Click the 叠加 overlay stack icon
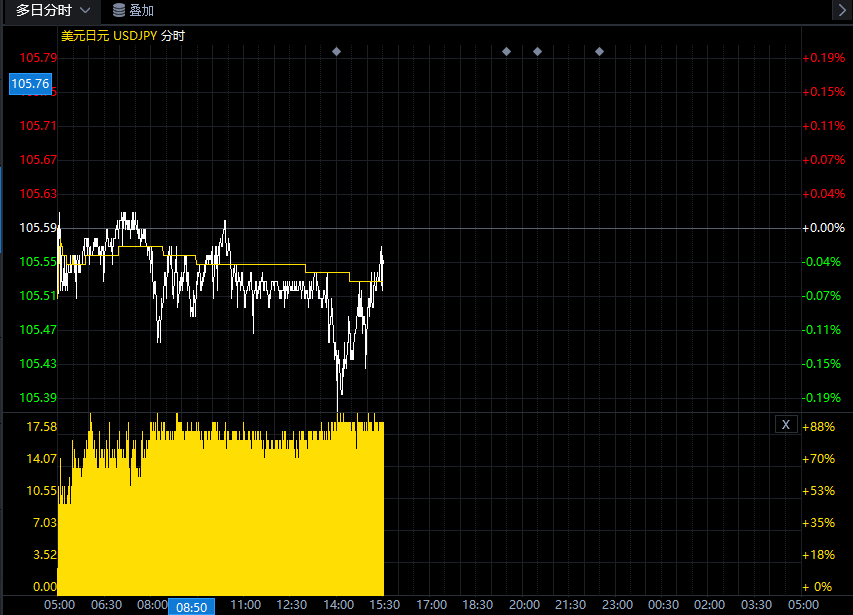 click(119, 10)
